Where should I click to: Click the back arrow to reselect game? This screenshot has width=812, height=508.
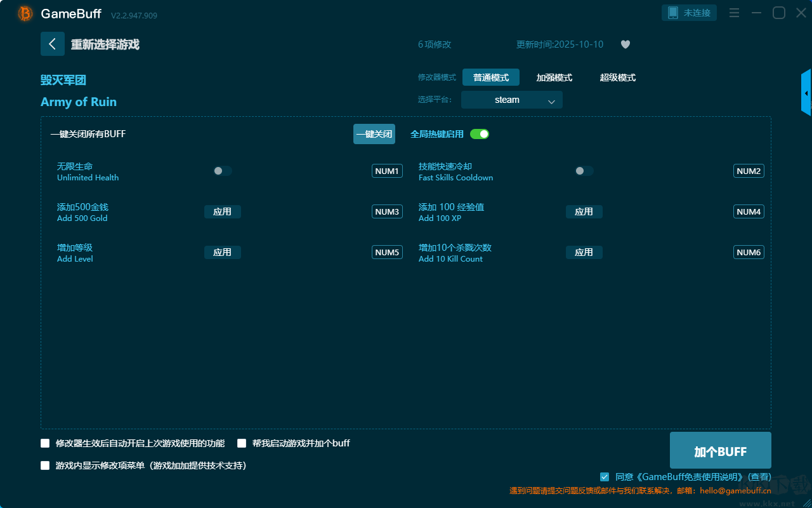(53, 44)
